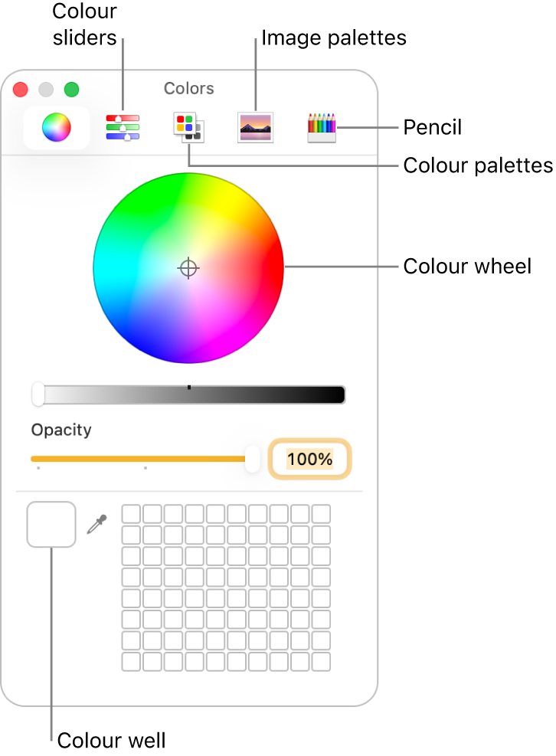Click the 100% opacity value field
This screenshot has height=756, width=556.
[309, 460]
